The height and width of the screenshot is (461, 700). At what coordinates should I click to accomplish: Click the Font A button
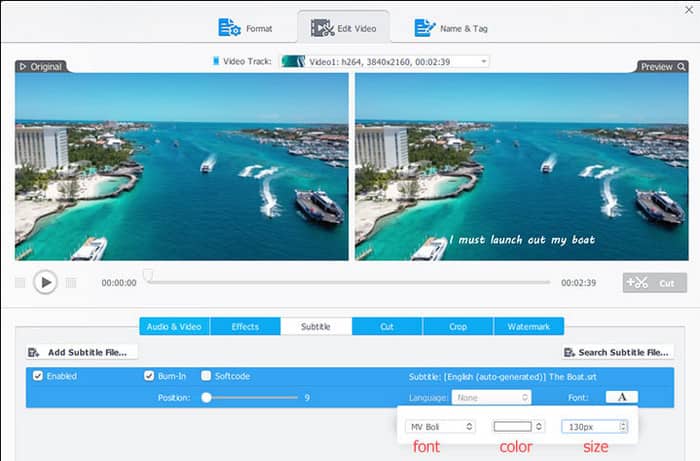tap(621, 397)
